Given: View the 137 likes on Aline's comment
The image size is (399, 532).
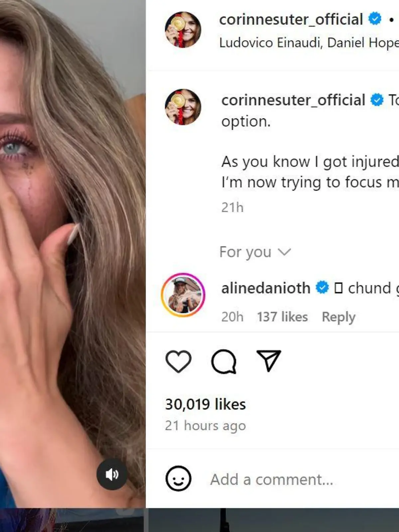Looking at the screenshot, I should click(282, 317).
